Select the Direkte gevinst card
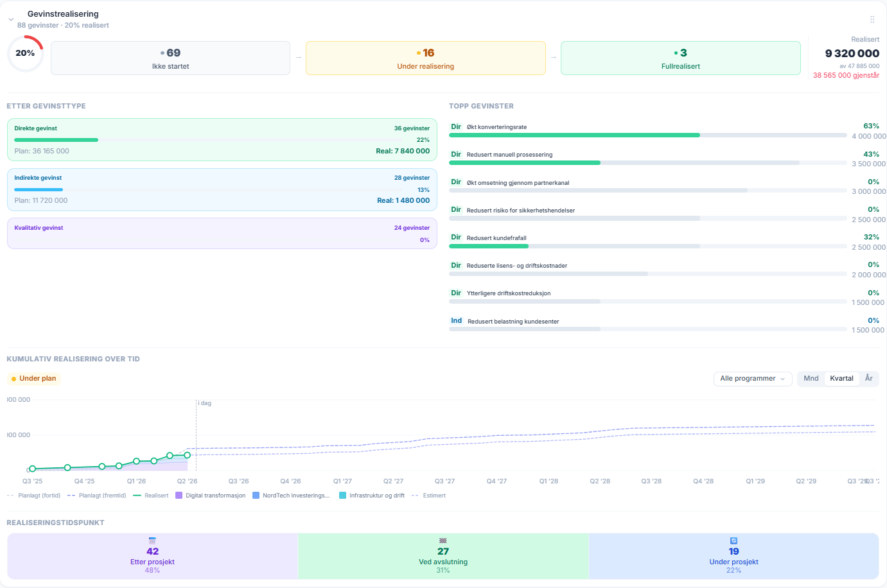887x588 pixels. [x=222, y=139]
